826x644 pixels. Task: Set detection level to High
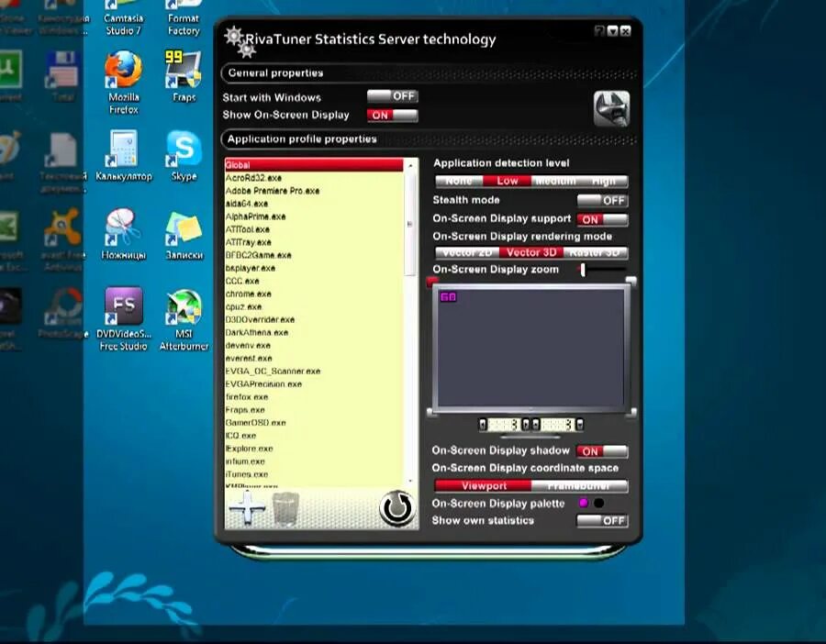[x=604, y=181]
